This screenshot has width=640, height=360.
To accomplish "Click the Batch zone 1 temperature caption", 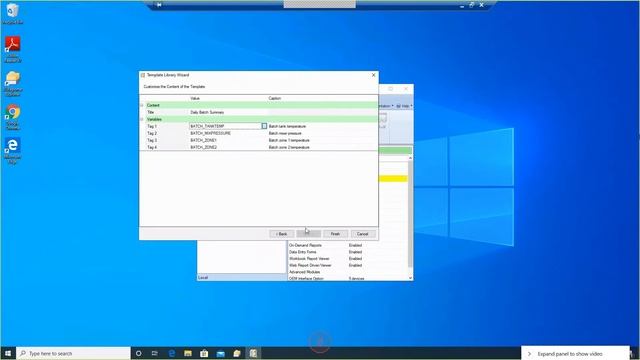I will click(289, 140).
